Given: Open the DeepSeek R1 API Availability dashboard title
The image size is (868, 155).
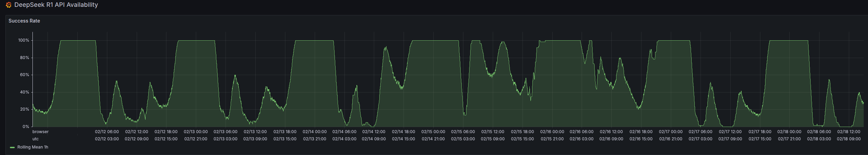Looking at the screenshot, I should 56,5.
